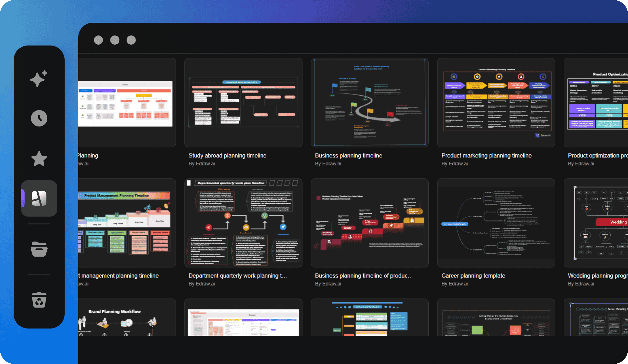Image resolution: width=628 pixels, height=364 pixels.
Task: Open Annual Plan of Human Resources thumbnail
Action: point(496,317)
